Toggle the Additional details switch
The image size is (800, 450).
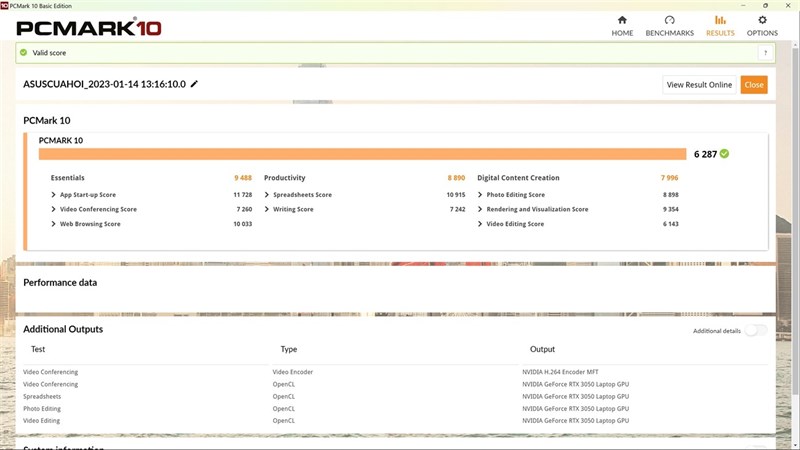[756, 330]
